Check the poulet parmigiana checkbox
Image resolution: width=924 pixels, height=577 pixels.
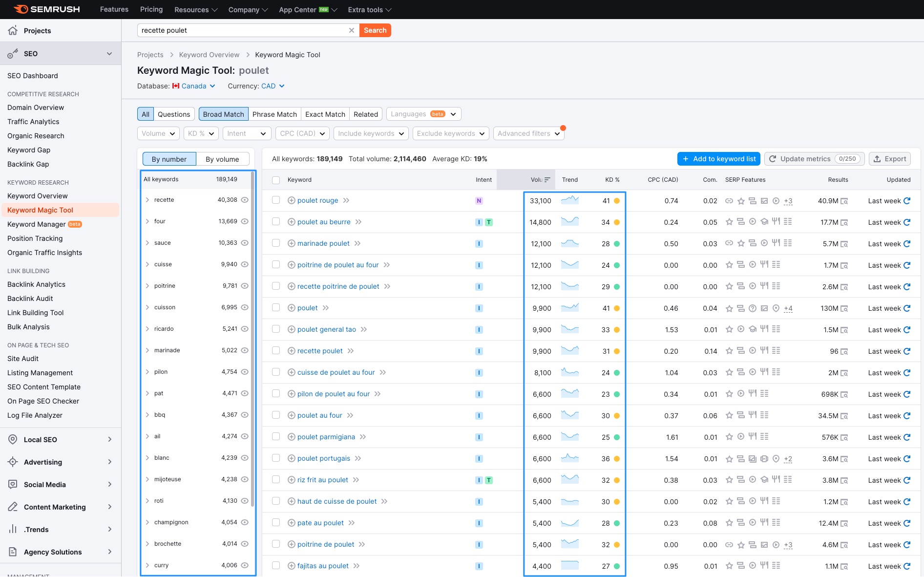click(x=276, y=436)
